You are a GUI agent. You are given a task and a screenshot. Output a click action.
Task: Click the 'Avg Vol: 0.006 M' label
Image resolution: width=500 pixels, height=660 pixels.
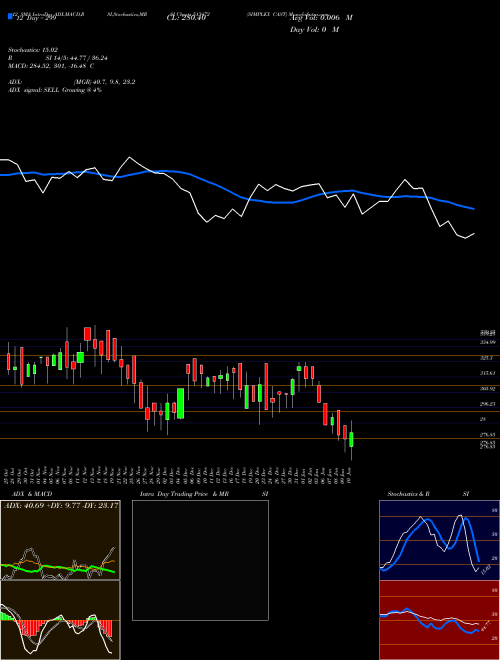(x=321, y=18)
